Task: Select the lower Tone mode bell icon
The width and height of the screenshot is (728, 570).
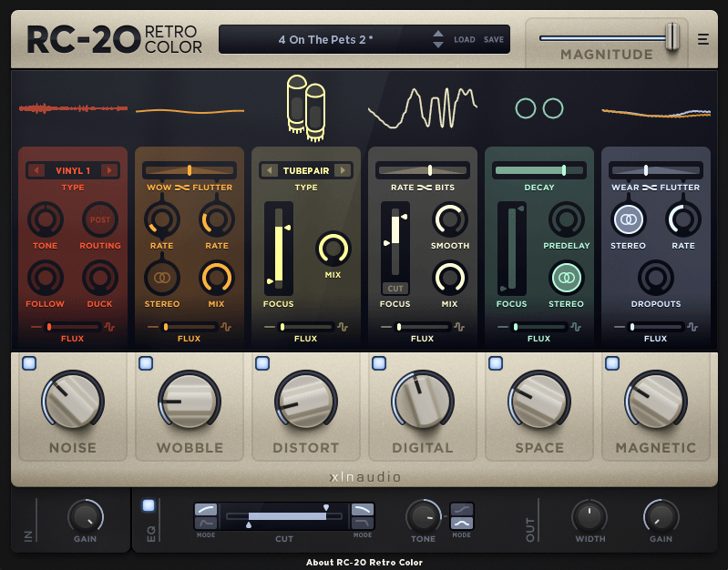Action: click(462, 524)
